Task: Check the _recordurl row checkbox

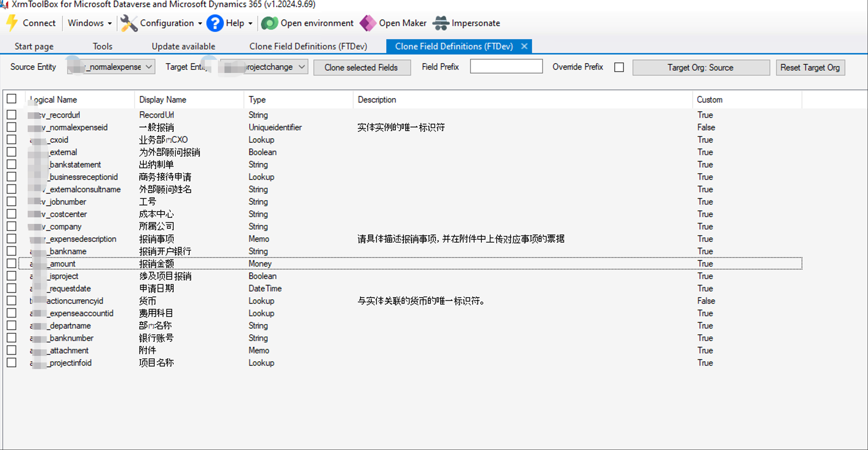Action: tap(12, 115)
